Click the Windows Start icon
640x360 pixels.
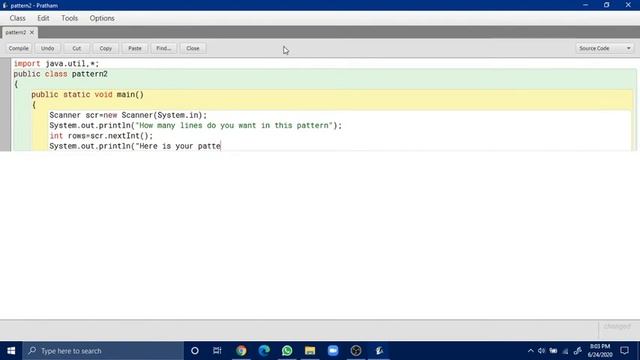11,351
